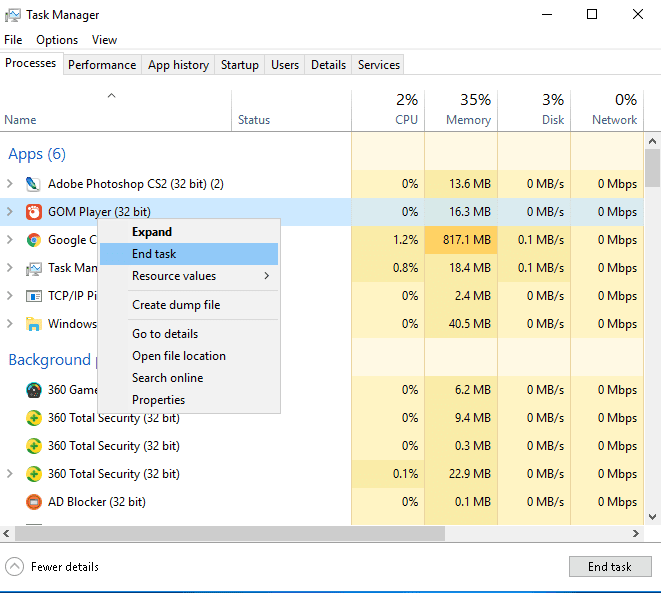This screenshot has height=593, width=661.
Task: Switch to the Performance tab
Action: tap(102, 65)
